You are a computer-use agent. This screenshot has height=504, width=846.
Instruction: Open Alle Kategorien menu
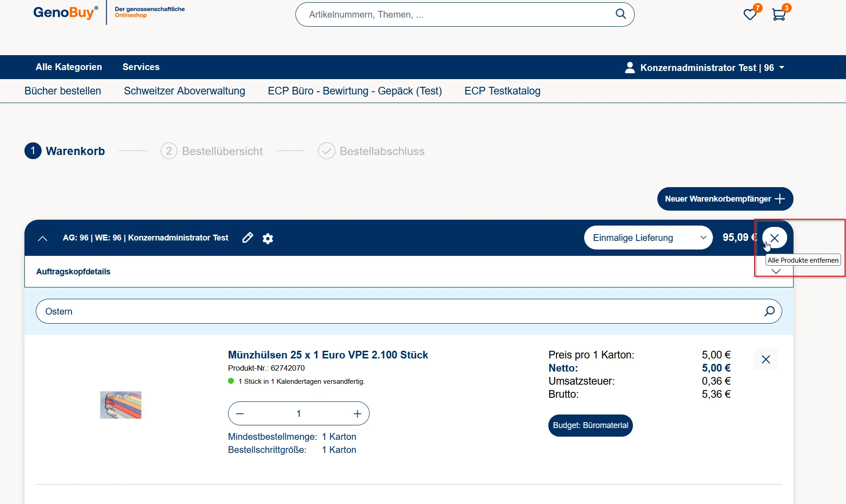[69, 67]
